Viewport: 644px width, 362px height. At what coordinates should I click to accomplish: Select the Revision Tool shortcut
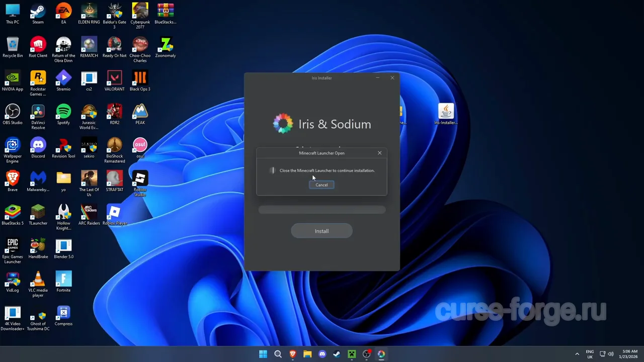point(63,148)
